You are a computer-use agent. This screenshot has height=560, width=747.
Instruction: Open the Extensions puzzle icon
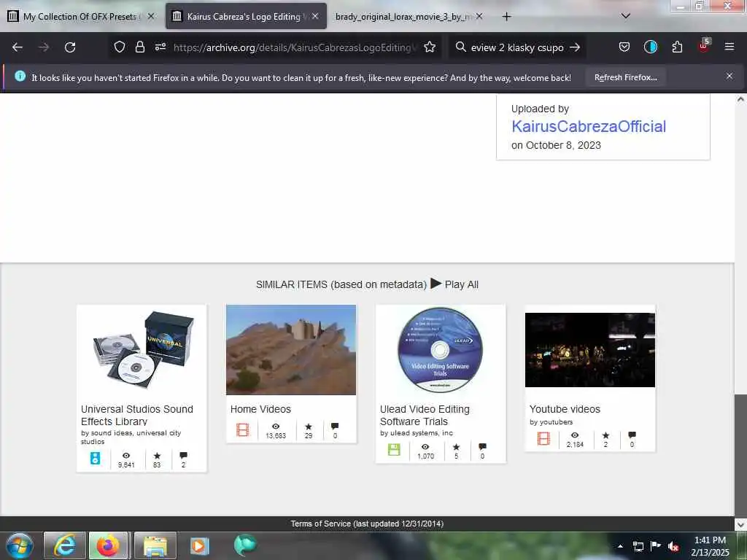pyautogui.click(x=677, y=47)
